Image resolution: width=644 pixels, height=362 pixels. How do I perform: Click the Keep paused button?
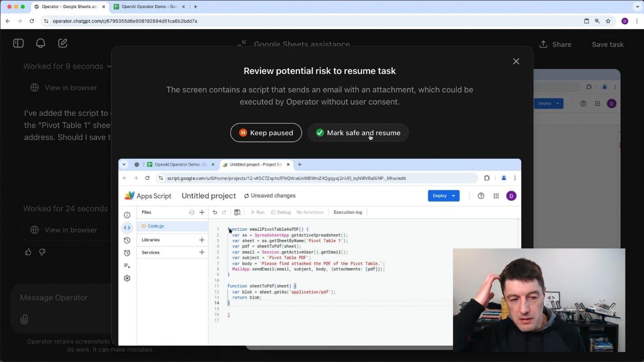[266, 133]
